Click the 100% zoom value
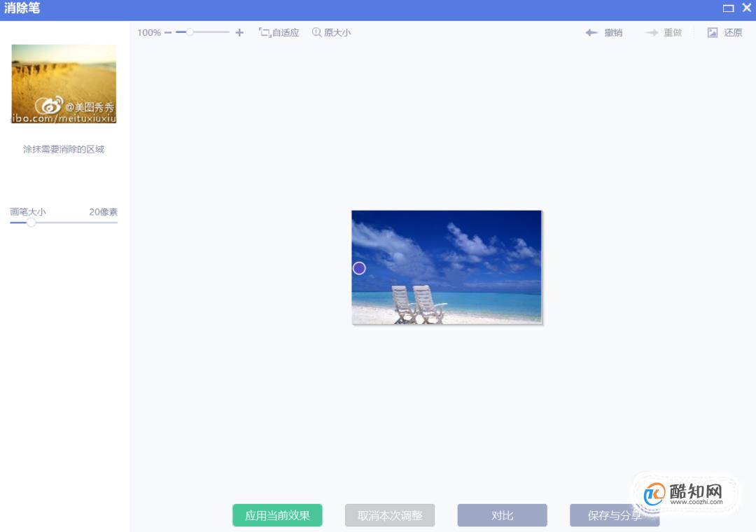Image resolution: width=756 pixels, height=532 pixels. [x=149, y=33]
